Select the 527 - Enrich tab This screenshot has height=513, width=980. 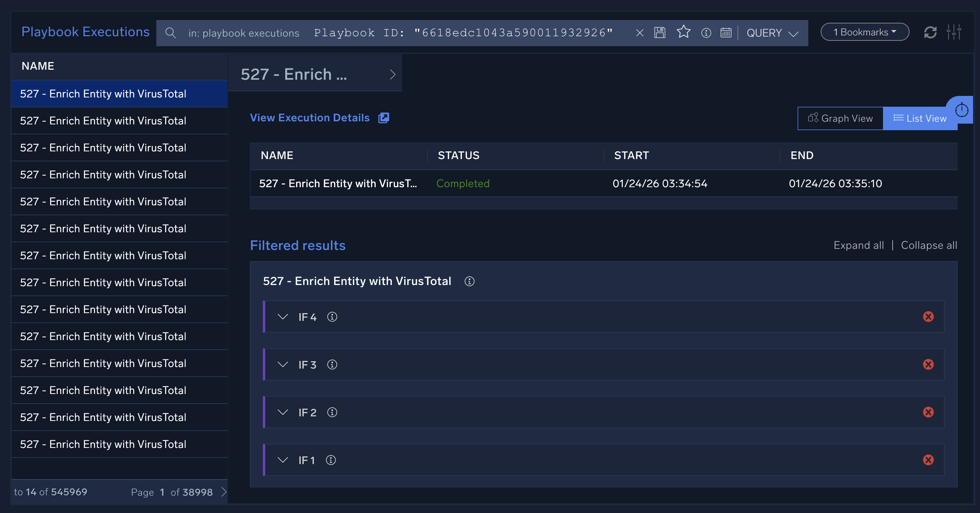(x=314, y=74)
